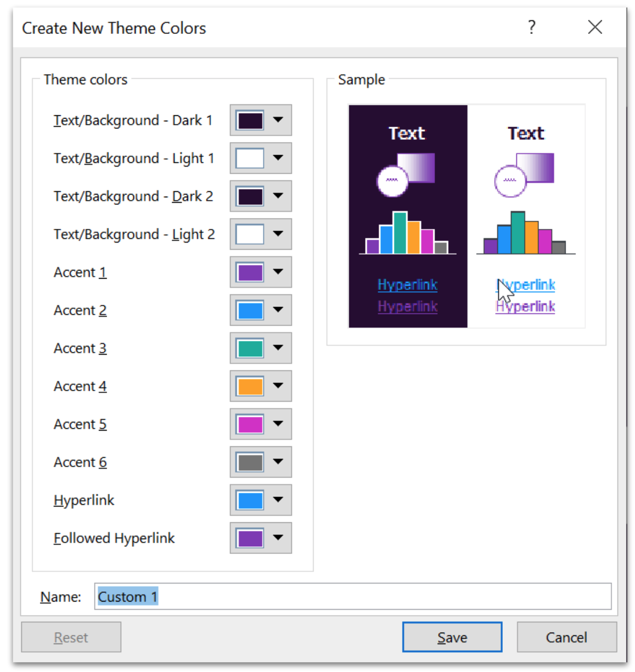The width and height of the screenshot is (635, 672).
Task: Expand the Accent 1 color picker arrow
Action: coord(278,272)
